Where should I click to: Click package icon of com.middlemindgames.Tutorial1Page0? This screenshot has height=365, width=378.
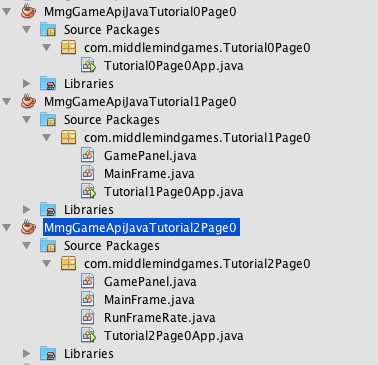[68, 137]
